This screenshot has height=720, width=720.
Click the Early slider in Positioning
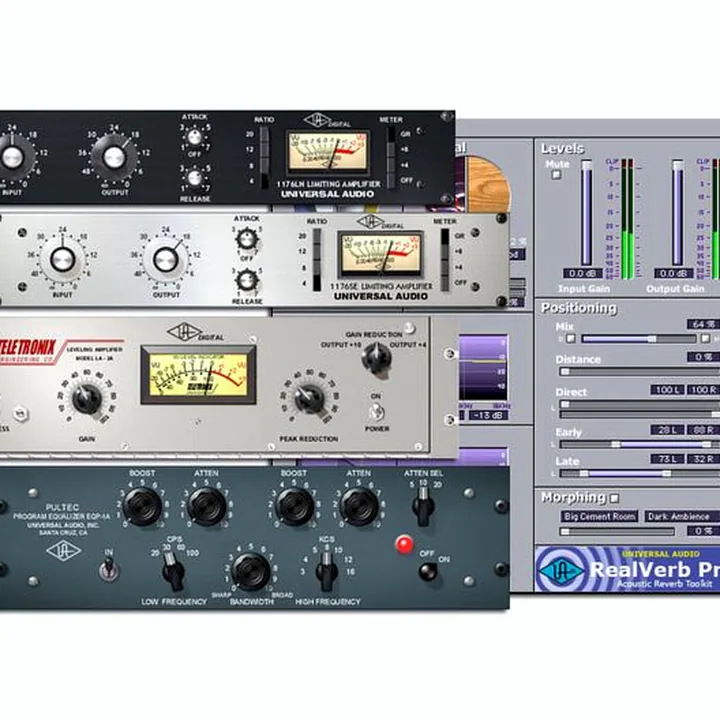[x=640, y=444]
